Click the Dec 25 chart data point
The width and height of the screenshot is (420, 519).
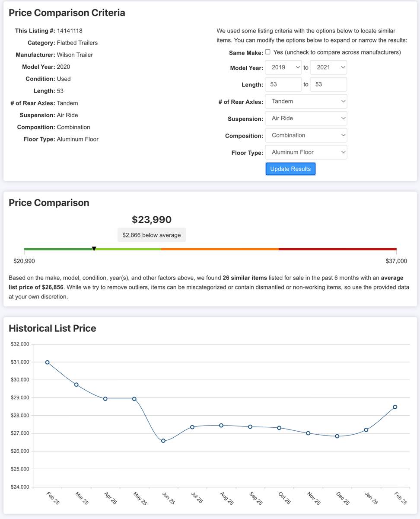click(337, 436)
